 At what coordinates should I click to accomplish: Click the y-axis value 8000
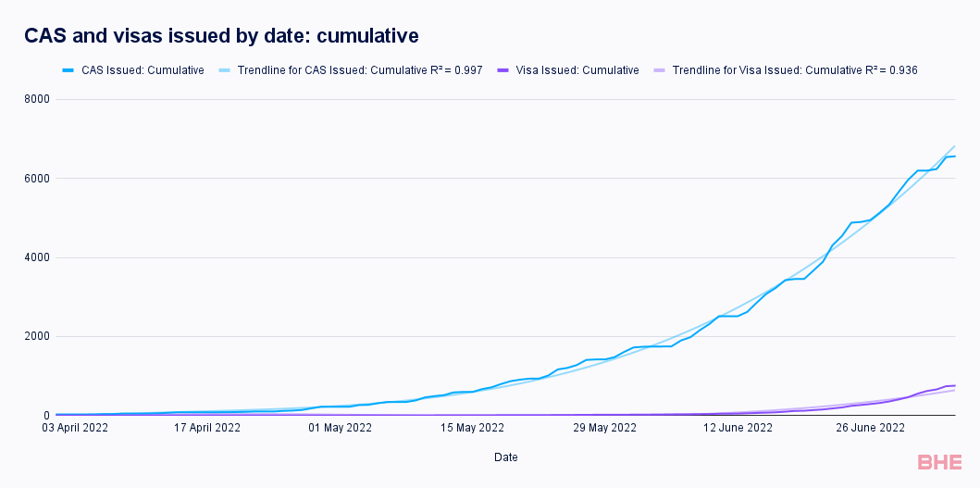[x=38, y=99]
